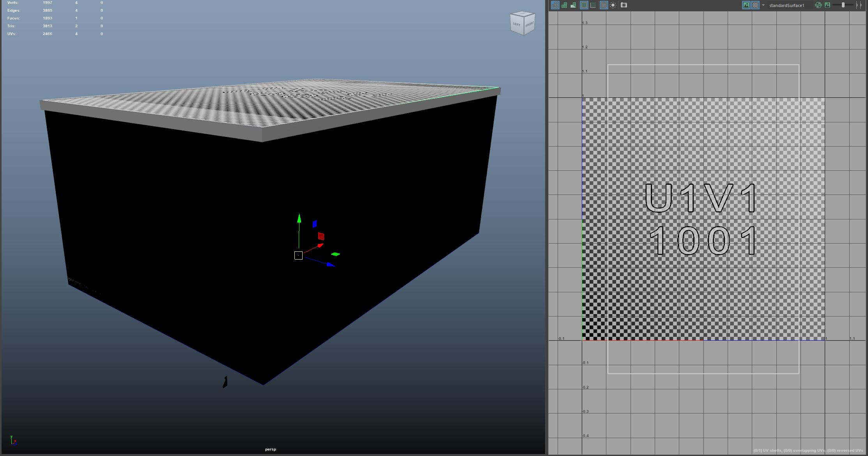The image size is (868, 456).
Task: Click the green plane move handle
Action: pos(335,254)
